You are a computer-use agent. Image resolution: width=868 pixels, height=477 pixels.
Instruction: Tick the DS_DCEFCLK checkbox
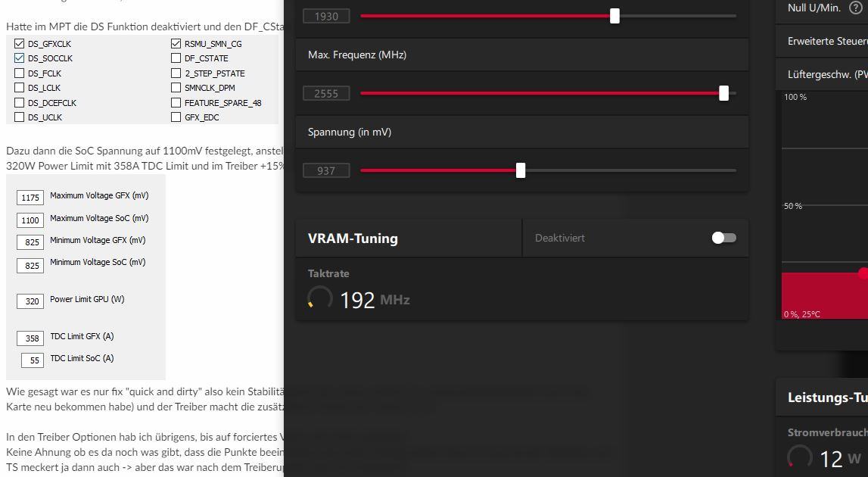[20, 102]
